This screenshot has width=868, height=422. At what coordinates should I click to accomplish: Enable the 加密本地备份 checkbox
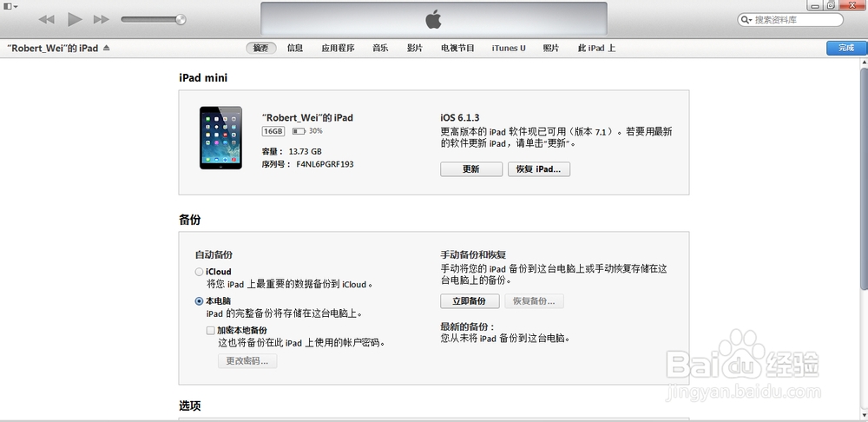pyautogui.click(x=210, y=331)
